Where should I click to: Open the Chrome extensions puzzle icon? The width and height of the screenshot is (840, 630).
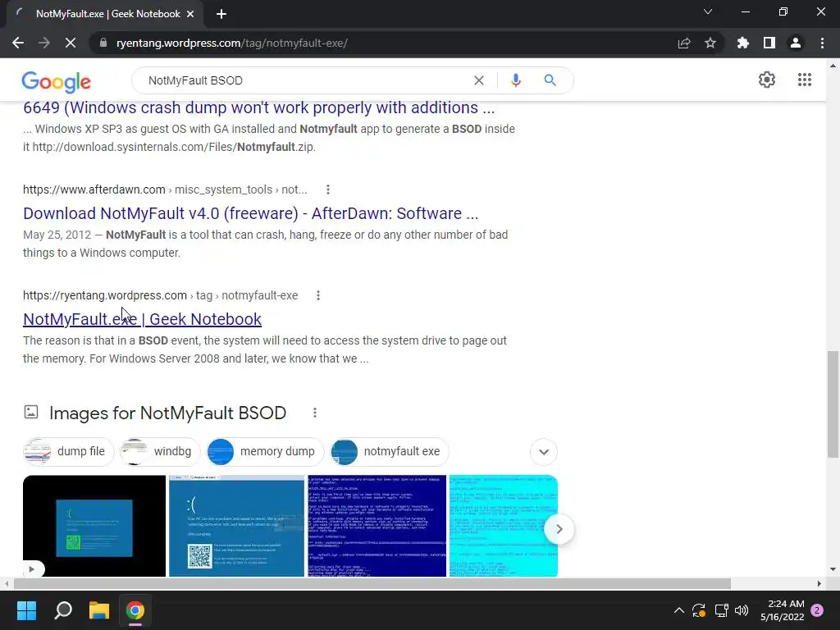tap(743, 43)
